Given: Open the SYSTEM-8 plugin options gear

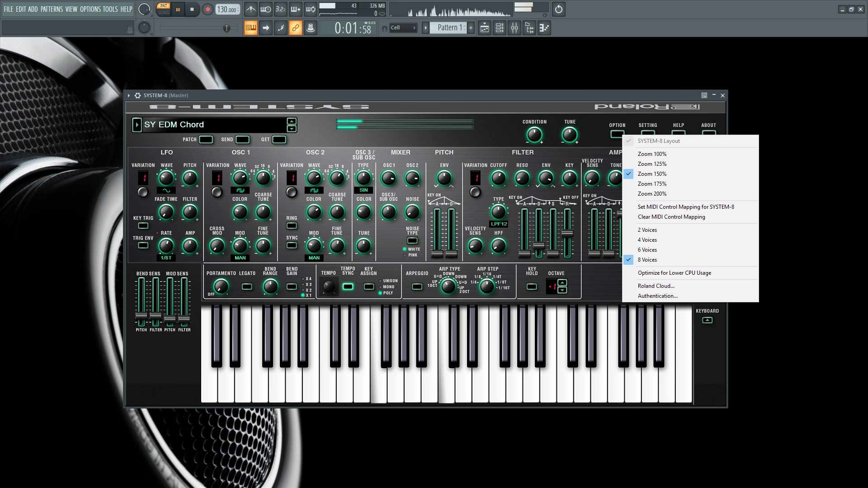Looking at the screenshot, I should click(x=138, y=95).
